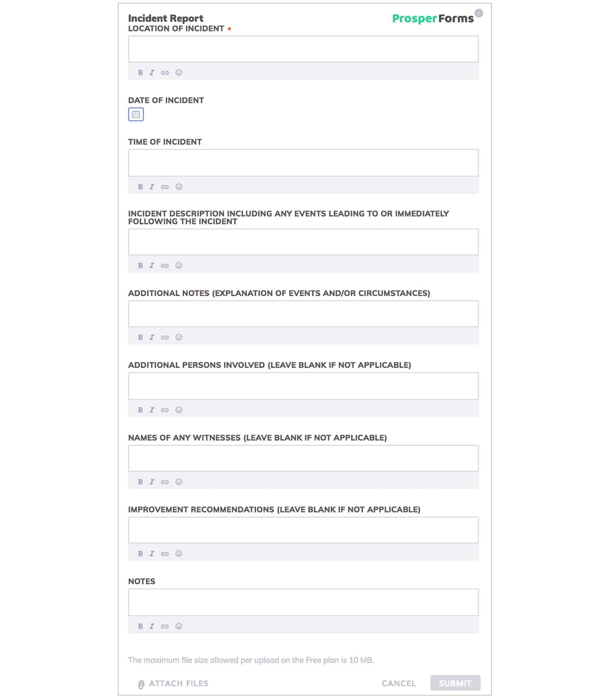The image size is (610, 700).
Task: Click the Link icon in Description field
Action: (165, 265)
